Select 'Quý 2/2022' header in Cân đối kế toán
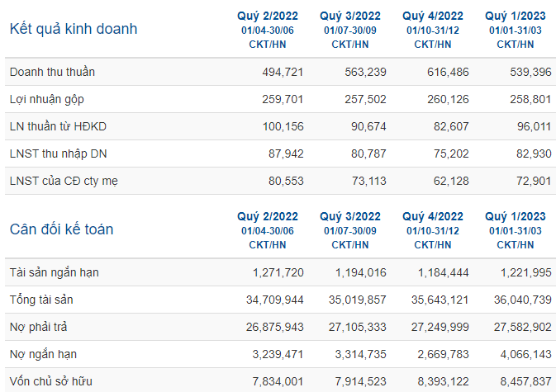 pyautogui.click(x=268, y=216)
